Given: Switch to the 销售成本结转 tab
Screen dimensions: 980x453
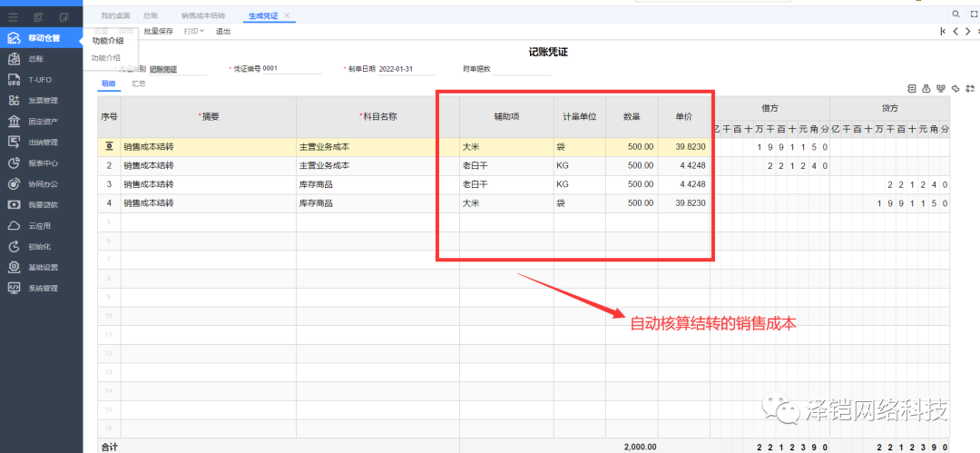Looking at the screenshot, I should (x=203, y=16).
